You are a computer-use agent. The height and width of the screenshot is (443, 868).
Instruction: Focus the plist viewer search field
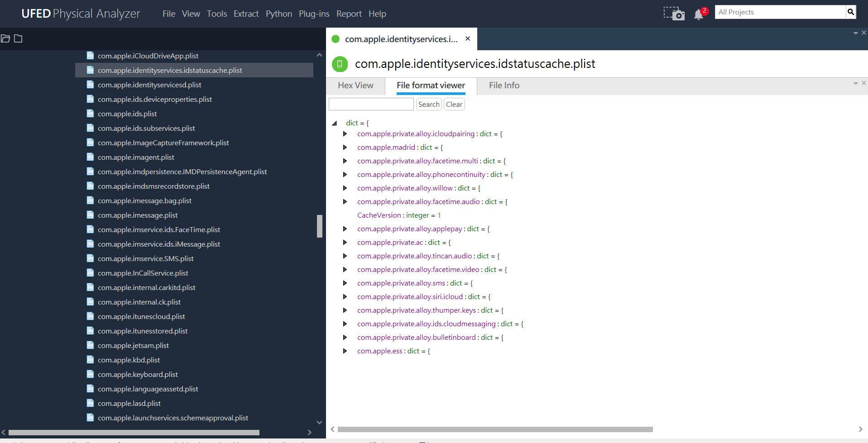click(x=371, y=105)
